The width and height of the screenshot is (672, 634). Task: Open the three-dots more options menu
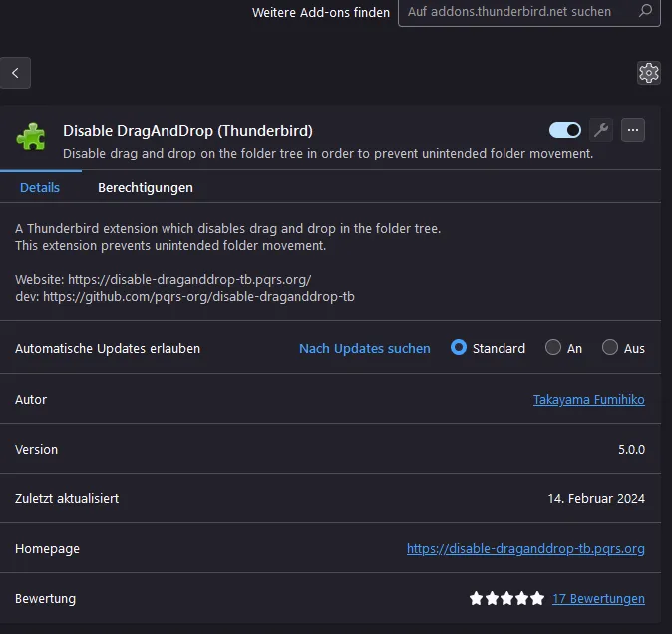[x=633, y=130]
